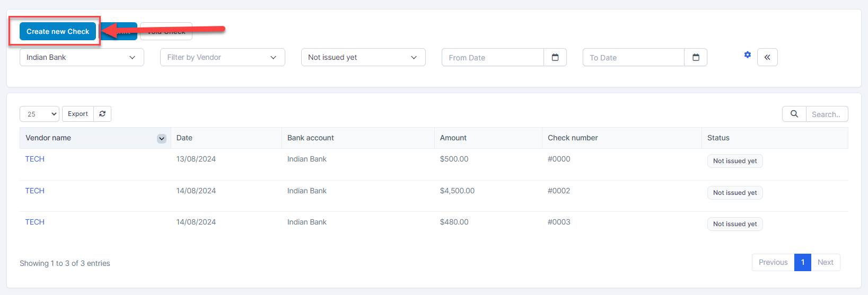The height and width of the screenshot is (295, 868).
Task: Click the magnifying glass search icon
Action: click(x=794, y=114)
